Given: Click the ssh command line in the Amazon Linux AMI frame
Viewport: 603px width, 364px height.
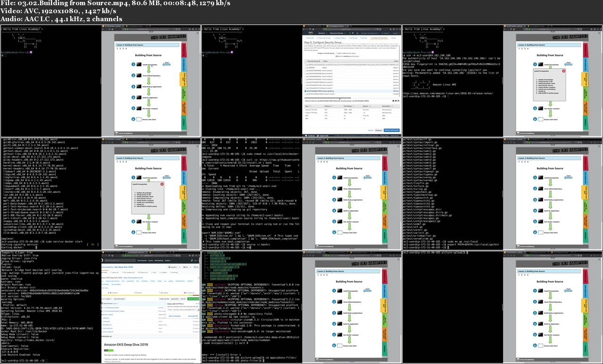Looking at the screenshot, I should click(428, 56).
